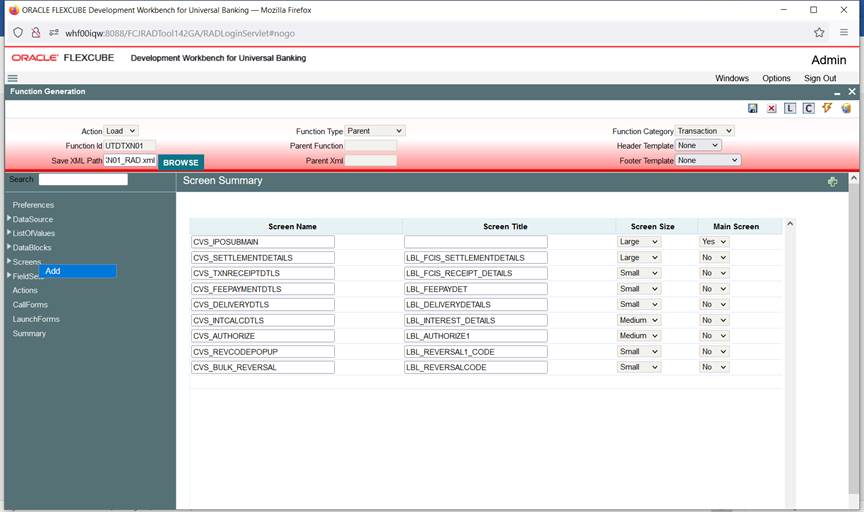Click Sign Out

click(819, 78)
